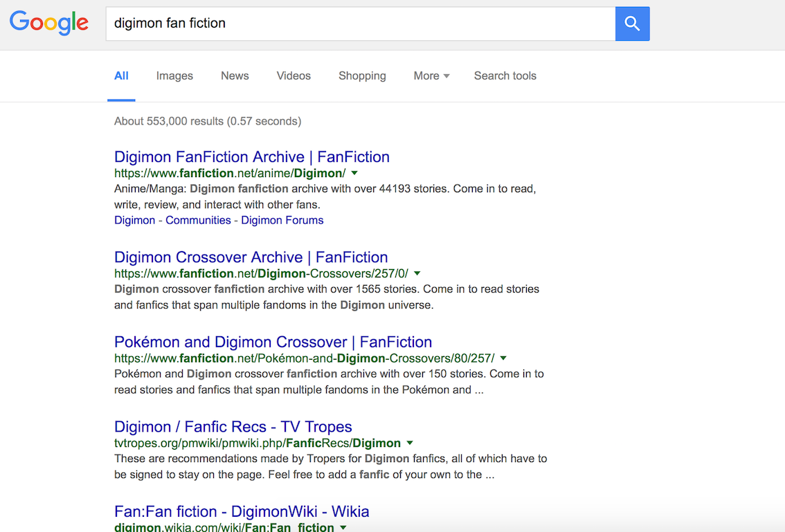
Task: Open Search tools options
Action: (505, 76)
